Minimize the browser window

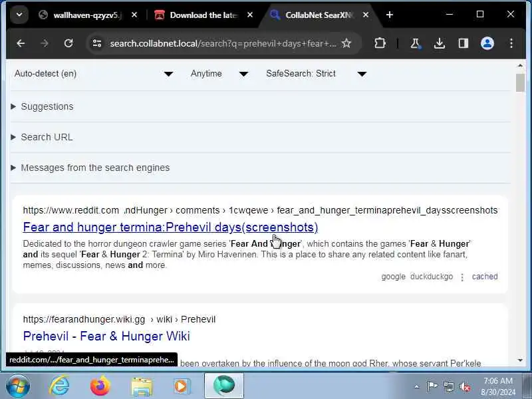450,14
